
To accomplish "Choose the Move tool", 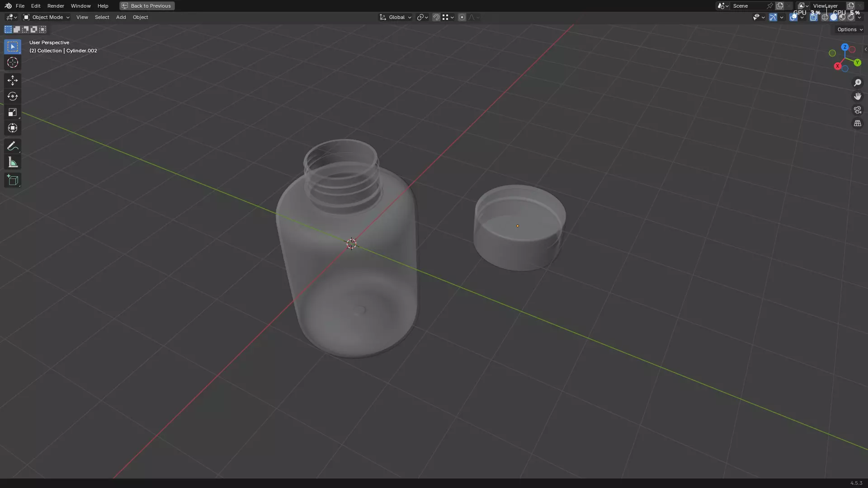I will (x=13, y=80).
